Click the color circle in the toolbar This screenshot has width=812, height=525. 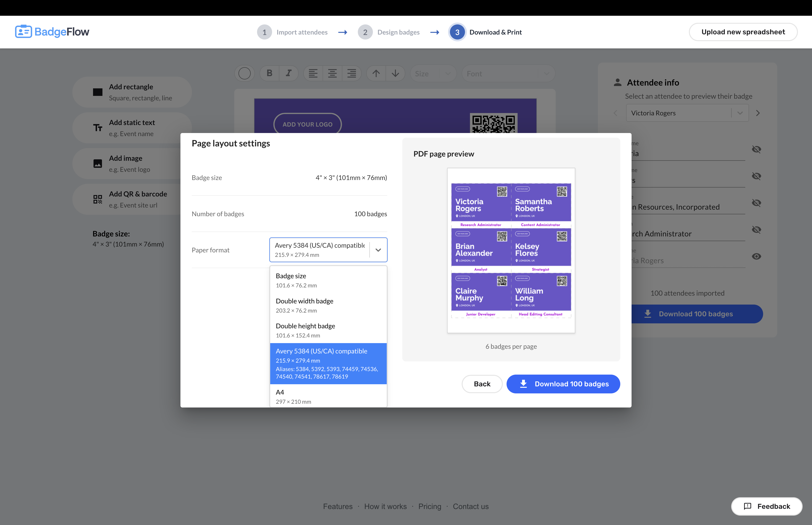click(244, 73)
